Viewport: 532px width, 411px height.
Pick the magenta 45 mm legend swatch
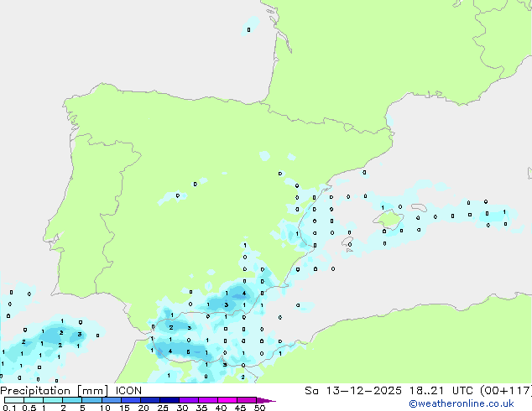pyautogui.click(x=247, y=400)
